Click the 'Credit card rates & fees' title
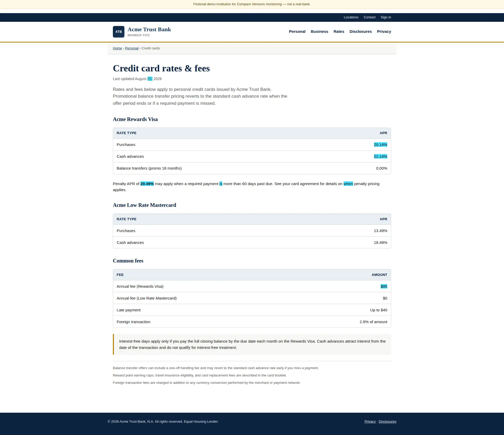Screen dimensions: 504x435 coord(161,69)
